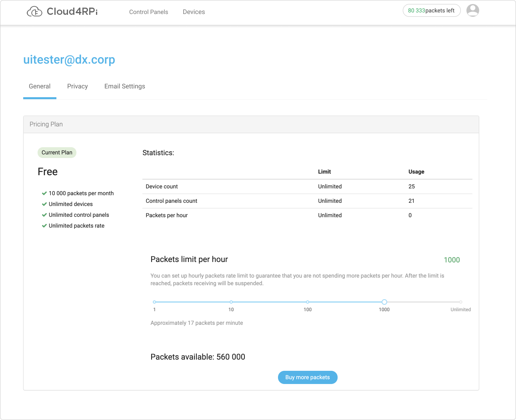Click the uitester@dx.corp account heading
The width and height of the screenshot is (516, 420).
[69, 60]
